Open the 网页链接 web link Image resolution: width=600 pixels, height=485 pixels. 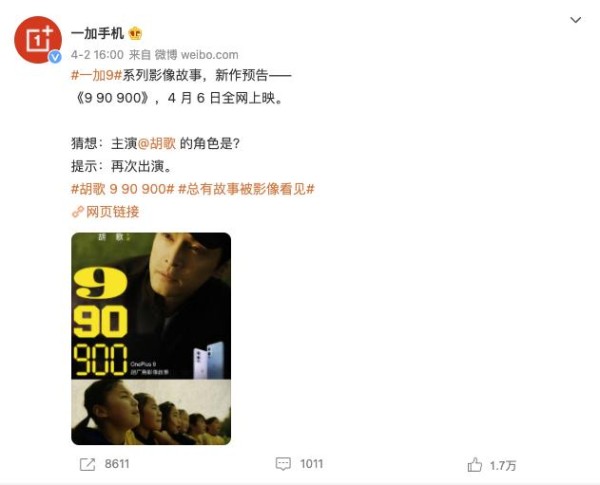click(x=112, y=211)
